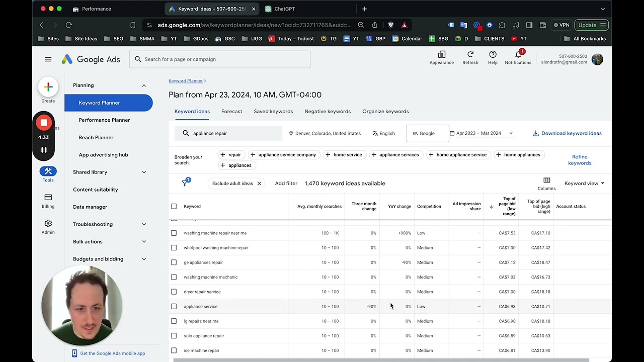Open the account profile avatar
The width and height of the screenshot is (644, 362).
[597, 59]
